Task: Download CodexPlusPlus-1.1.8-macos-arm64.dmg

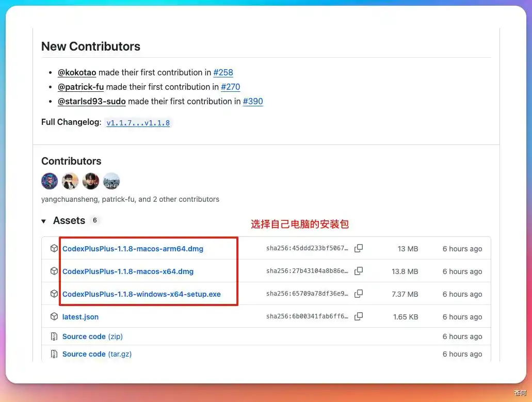Action: [133, 249]
